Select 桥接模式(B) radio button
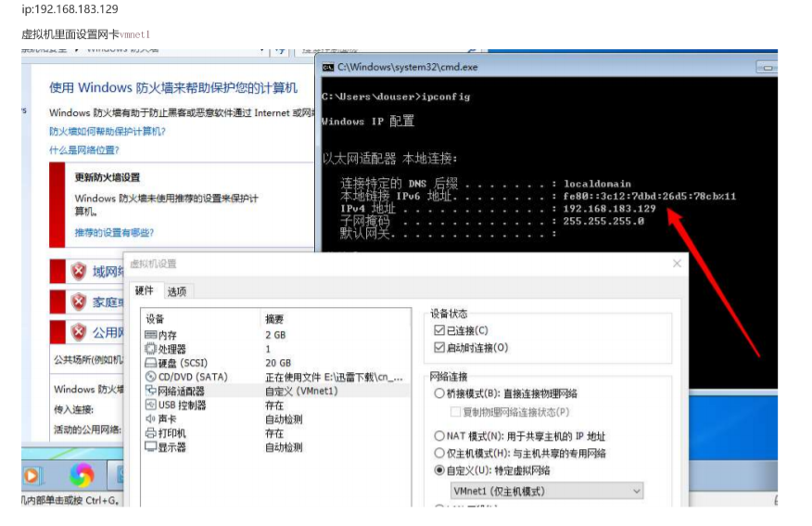 pyautogui.click(x=439, y=393)
